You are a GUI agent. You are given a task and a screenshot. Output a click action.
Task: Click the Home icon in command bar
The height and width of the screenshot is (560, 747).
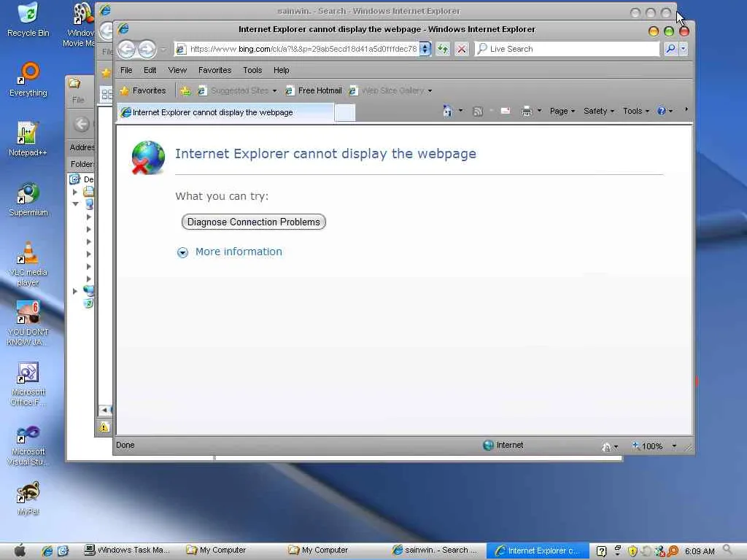point(447,111)
